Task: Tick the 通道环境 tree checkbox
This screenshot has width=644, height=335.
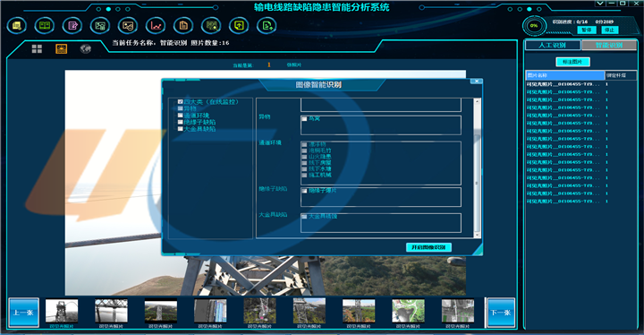Action: click(x=181, y=116)
